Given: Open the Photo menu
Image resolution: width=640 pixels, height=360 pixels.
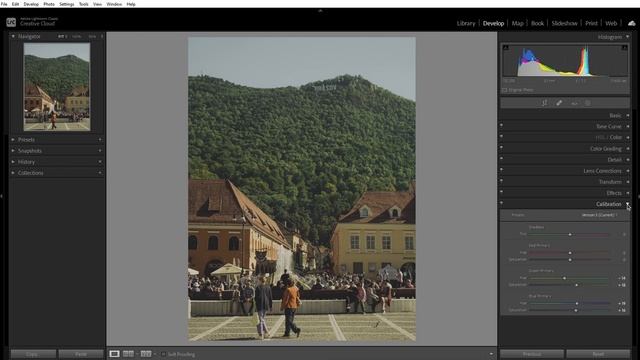Looking at the screenshot, I should [49, 4].
